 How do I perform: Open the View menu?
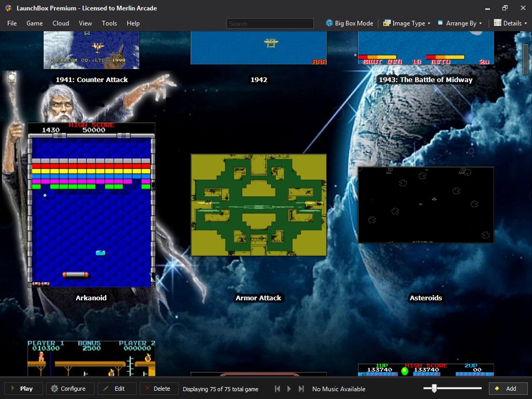85,23
